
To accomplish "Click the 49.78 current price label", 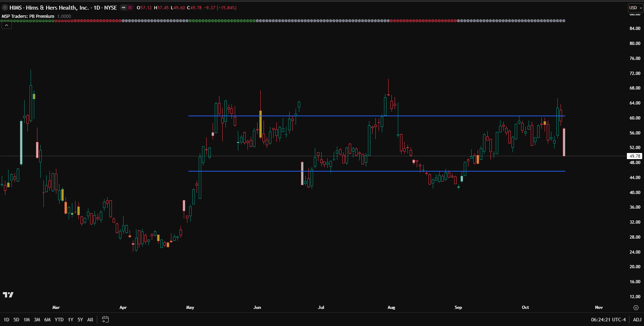I will point(634,156).
